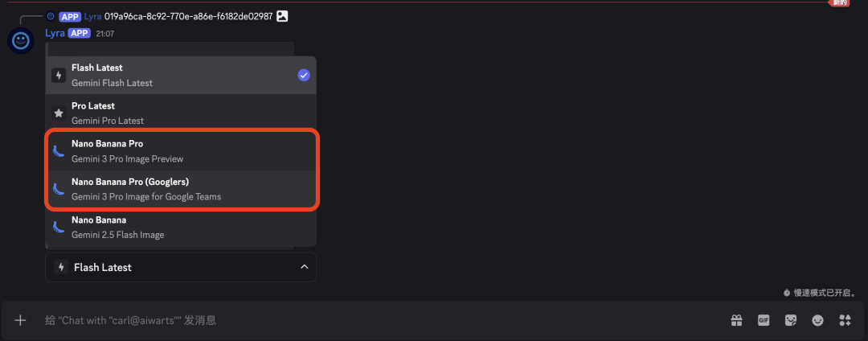Click Lyra's smiley avatar
Image resolution: width=868 pixels, height=341 pixels.
pos(21,39)
